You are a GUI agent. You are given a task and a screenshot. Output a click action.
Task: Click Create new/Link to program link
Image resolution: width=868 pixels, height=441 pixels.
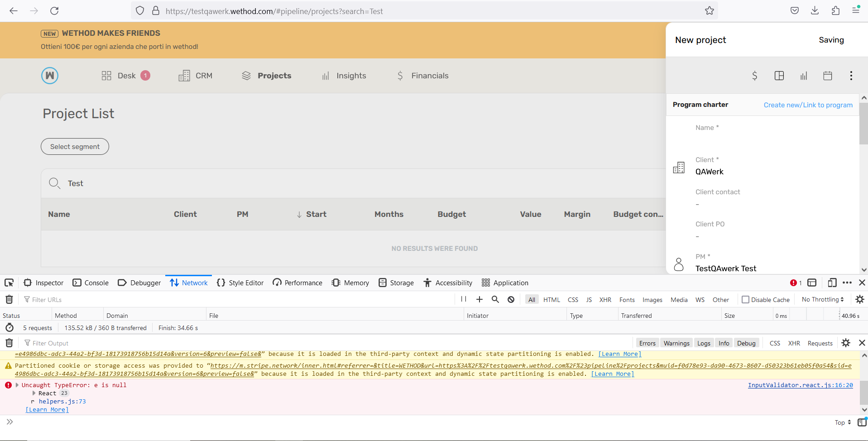tap(808, 105)
